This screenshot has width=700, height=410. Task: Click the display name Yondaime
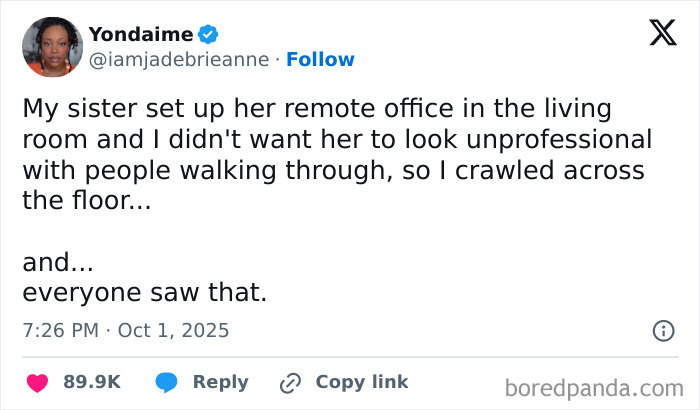(141, 35)
